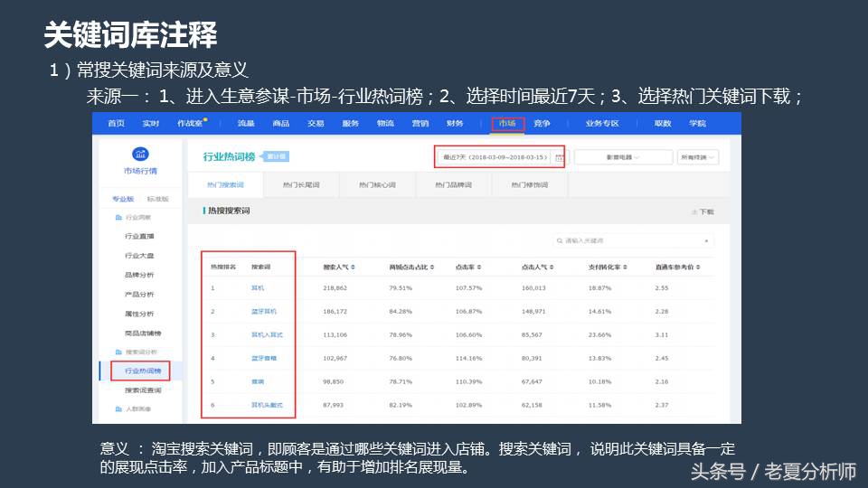
Task: Open 行业热词榜 in the sidebar
Action: 143,371
